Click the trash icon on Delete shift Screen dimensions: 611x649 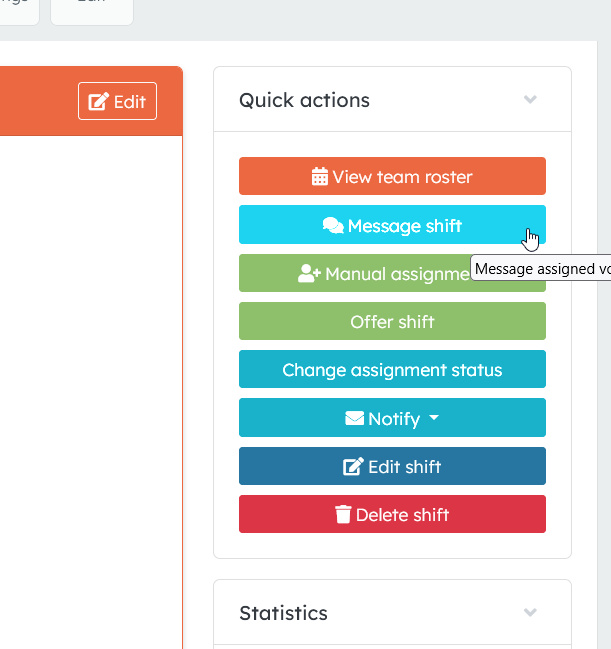pyautogui.click(x=343, y=515)
